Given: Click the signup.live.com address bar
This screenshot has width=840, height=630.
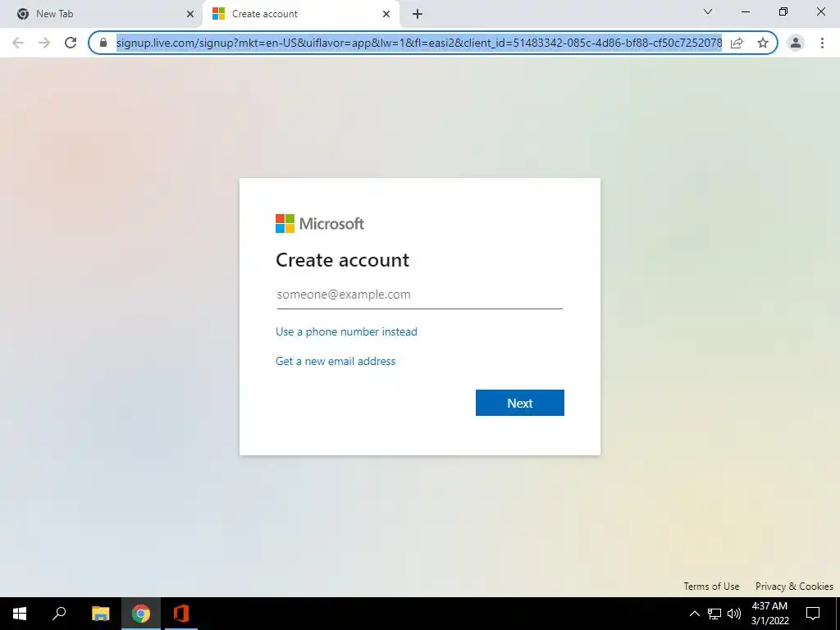Looking at the screenshot, I should (x=418, y=43).
